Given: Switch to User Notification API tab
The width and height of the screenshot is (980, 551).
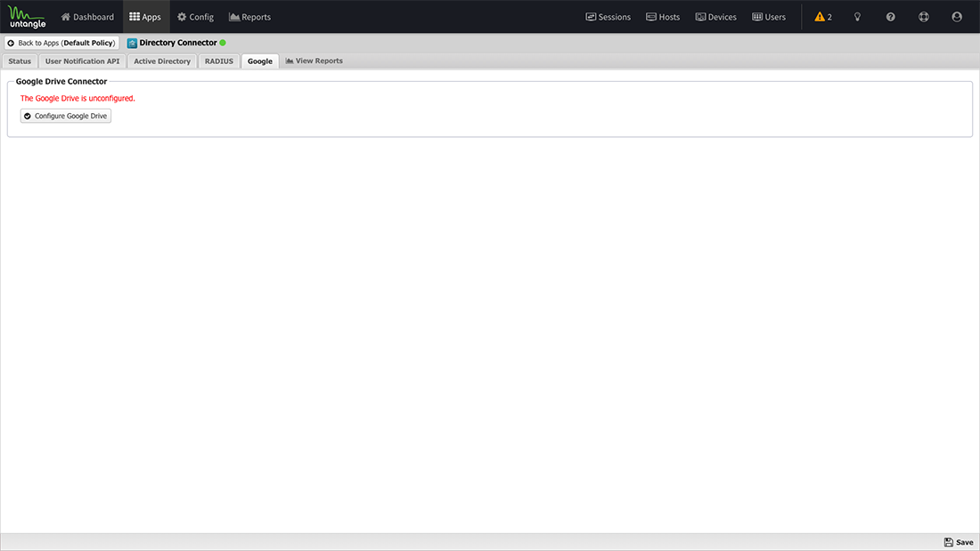Looking at the screenshot, I should tap(83, 61).
